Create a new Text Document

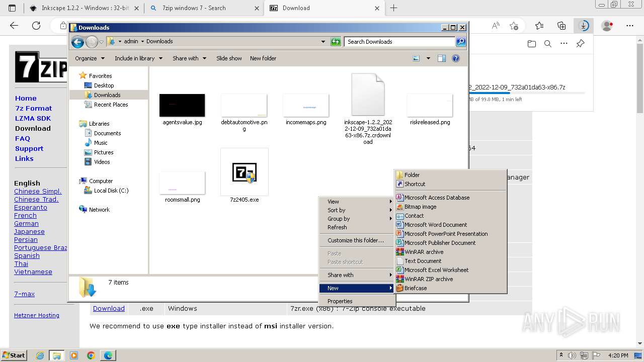pyautogui.click(x=450, y=261)
